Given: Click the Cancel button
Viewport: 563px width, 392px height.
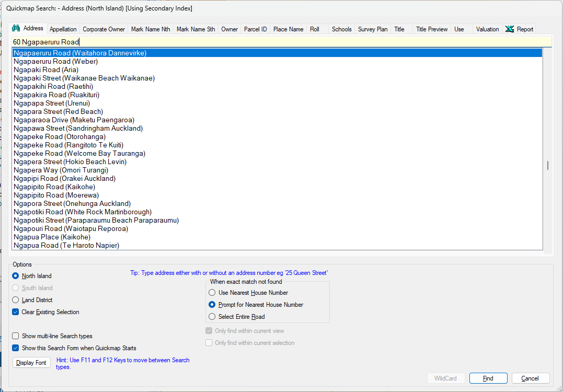Looking at the screenshot, I should pos(530,378).
